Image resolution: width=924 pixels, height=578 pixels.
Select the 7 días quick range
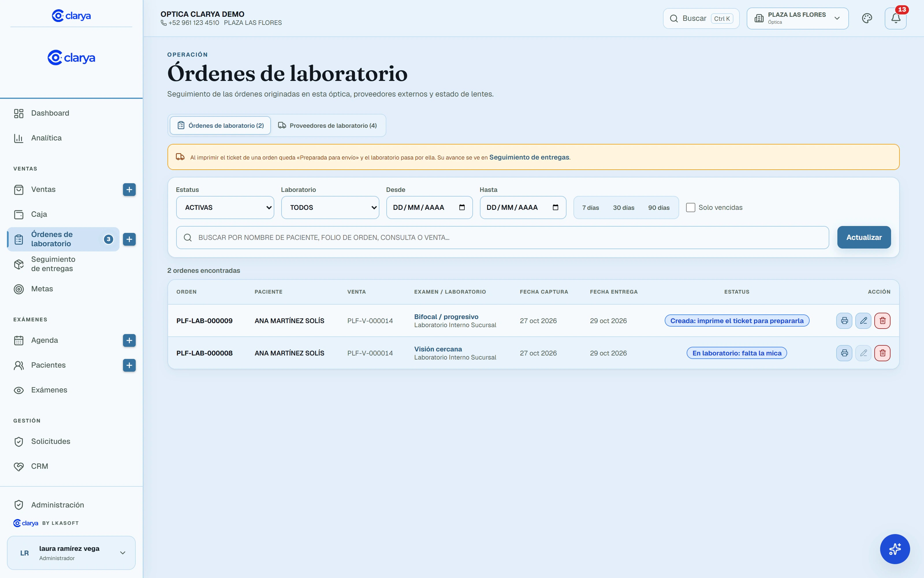(590, 208)
